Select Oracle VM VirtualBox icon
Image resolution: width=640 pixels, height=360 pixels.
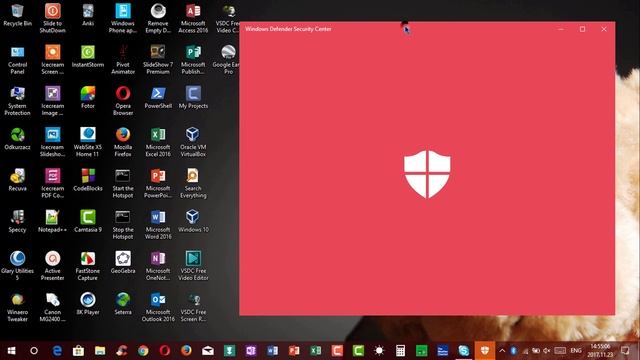[193, 142]
